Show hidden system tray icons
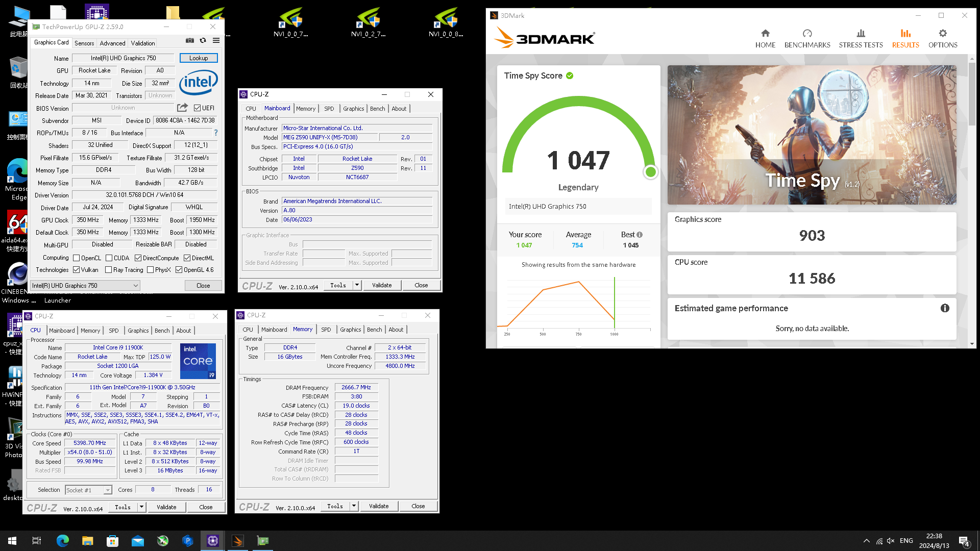The width and height of the screenshot is (980, 551). (866, 541)
